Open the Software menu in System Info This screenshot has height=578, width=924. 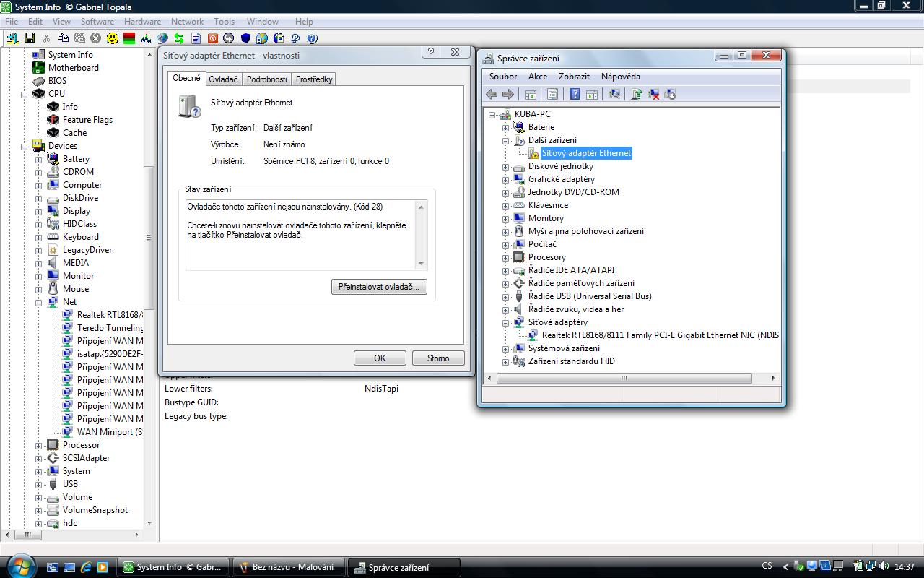(x=97, y=22)
